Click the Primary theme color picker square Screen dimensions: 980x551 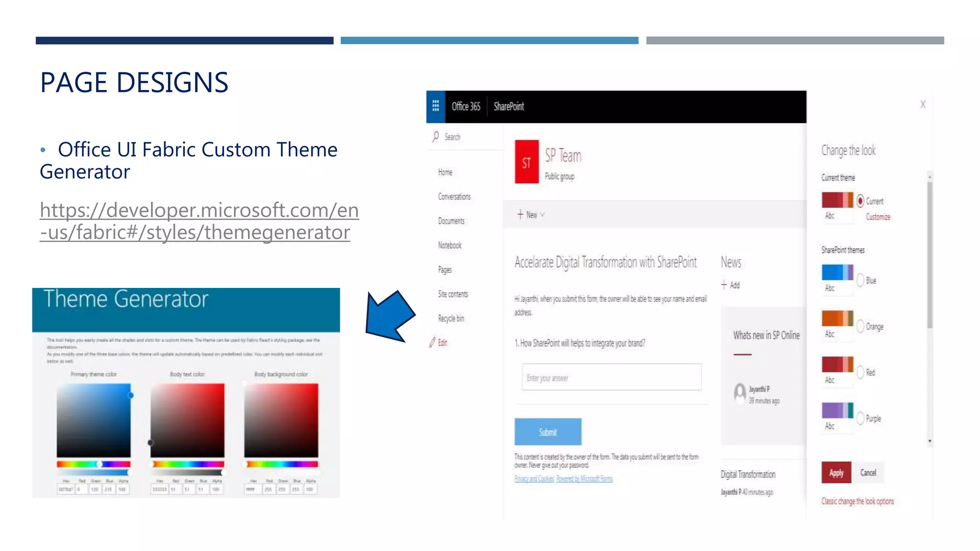(x=94, y=420)
